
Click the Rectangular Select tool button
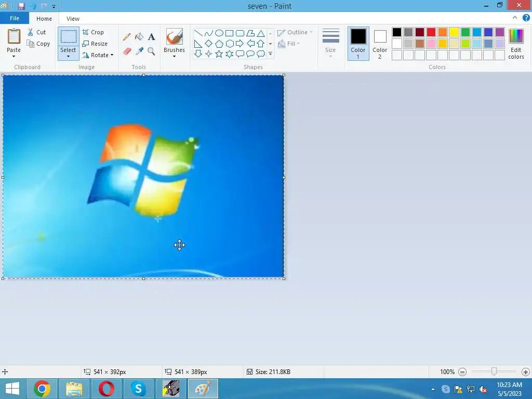[69, 36]
